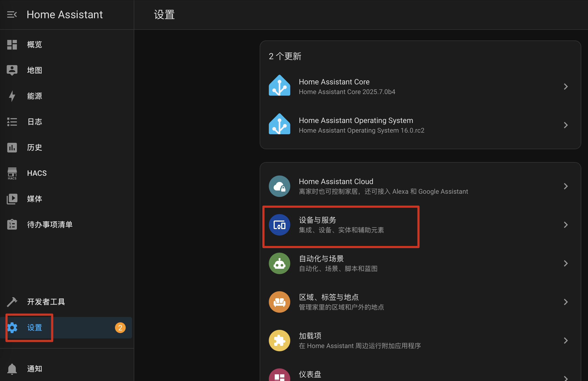Go to 能源 in the sidebar
The image size is (588, 381).
click(x=66, y=96)
